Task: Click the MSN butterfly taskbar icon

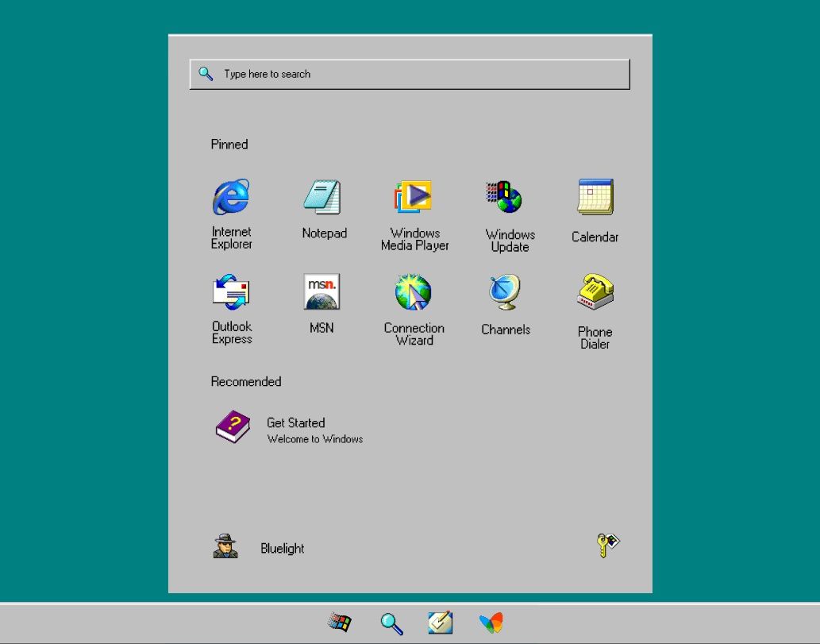Action: click(491, 623)
